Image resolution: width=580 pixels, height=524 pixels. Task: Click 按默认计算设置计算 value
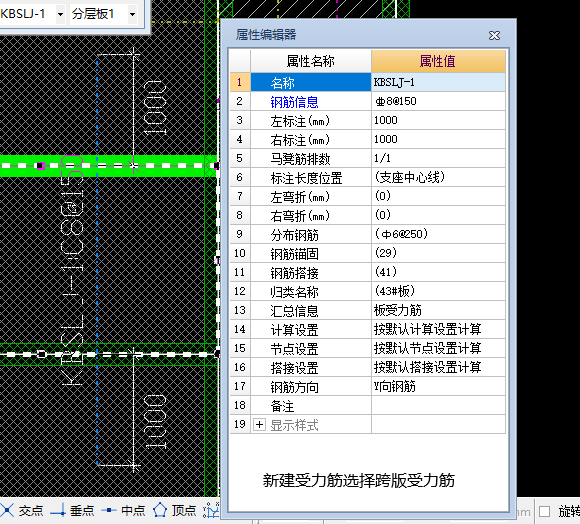[438, 330]
